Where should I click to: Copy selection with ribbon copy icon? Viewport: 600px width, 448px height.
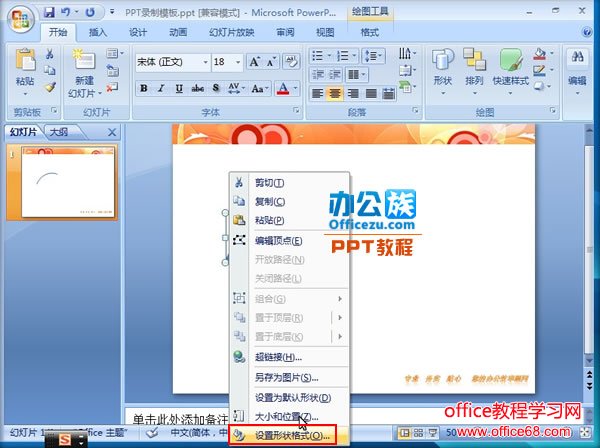(49, 70)
